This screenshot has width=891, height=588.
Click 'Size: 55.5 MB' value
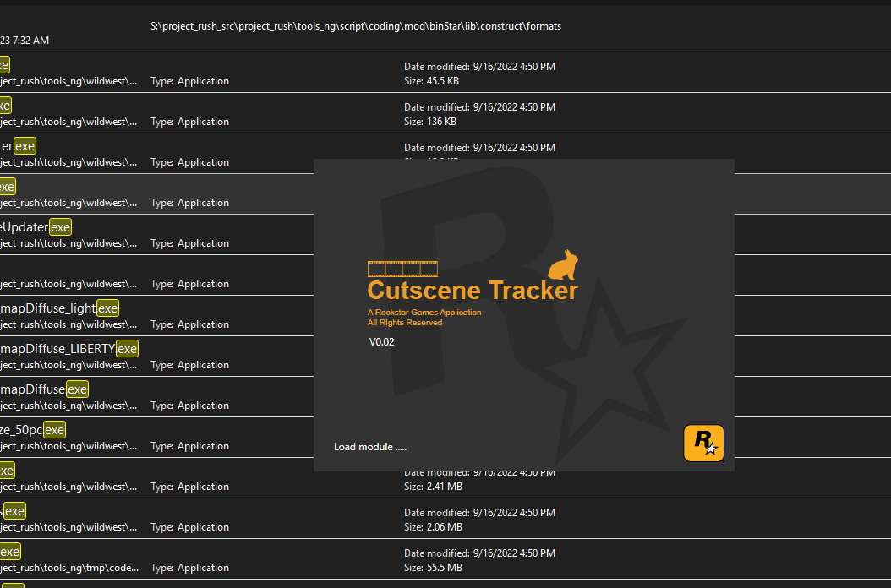click(433, 568)
